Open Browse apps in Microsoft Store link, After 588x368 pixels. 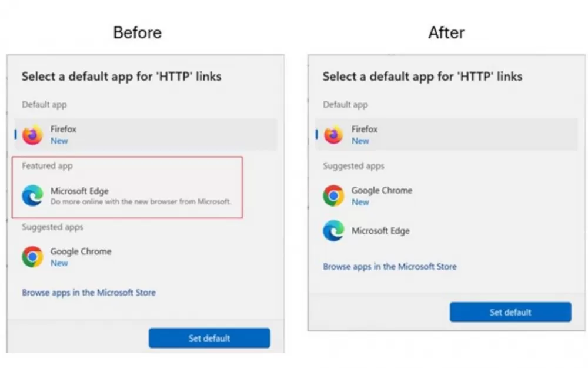(390, 267)
